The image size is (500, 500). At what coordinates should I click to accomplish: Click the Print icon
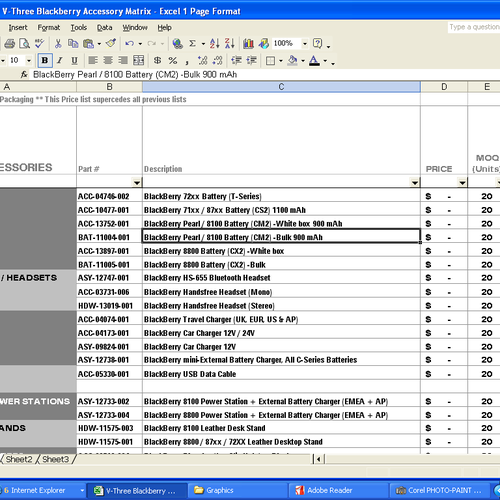(x=10, y=44)
